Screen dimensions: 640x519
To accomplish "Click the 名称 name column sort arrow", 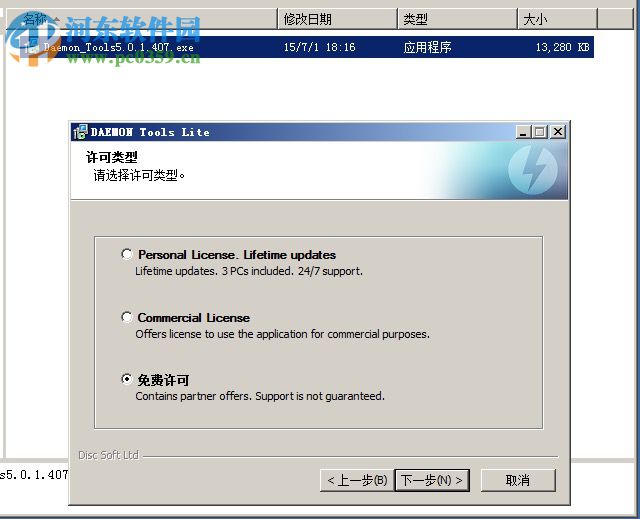I will coord(56,19).
